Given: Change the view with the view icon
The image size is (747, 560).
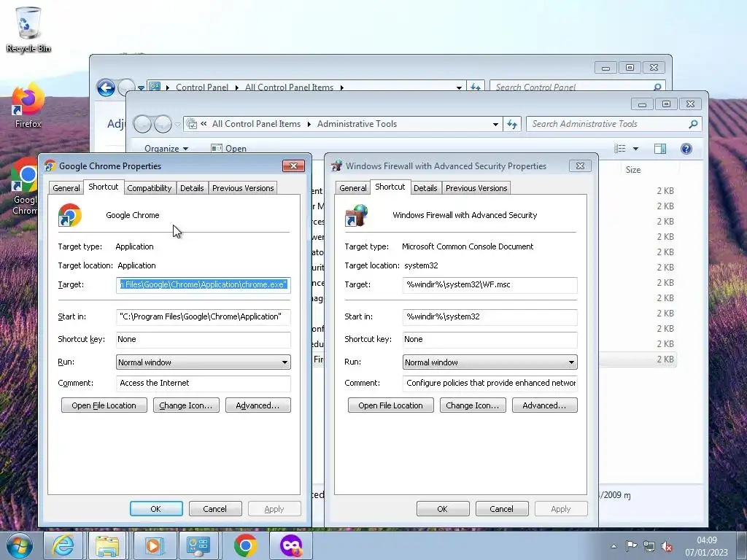Looking at the screenshot, I should tap(620, 149).
